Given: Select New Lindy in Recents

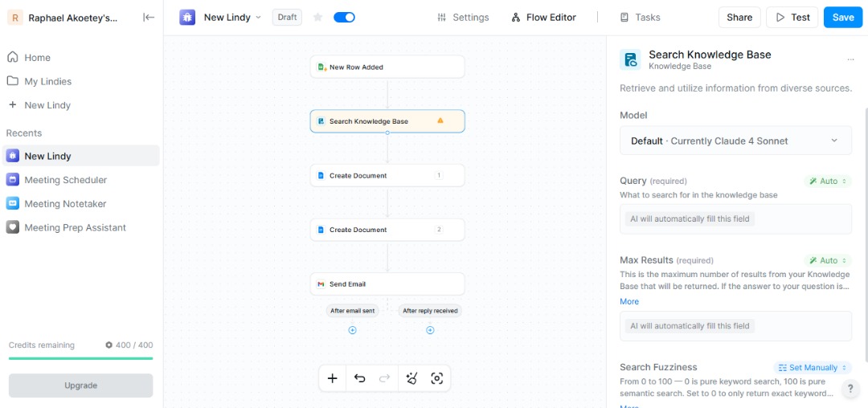Looking at the screenshot, I should click(81, 156).
